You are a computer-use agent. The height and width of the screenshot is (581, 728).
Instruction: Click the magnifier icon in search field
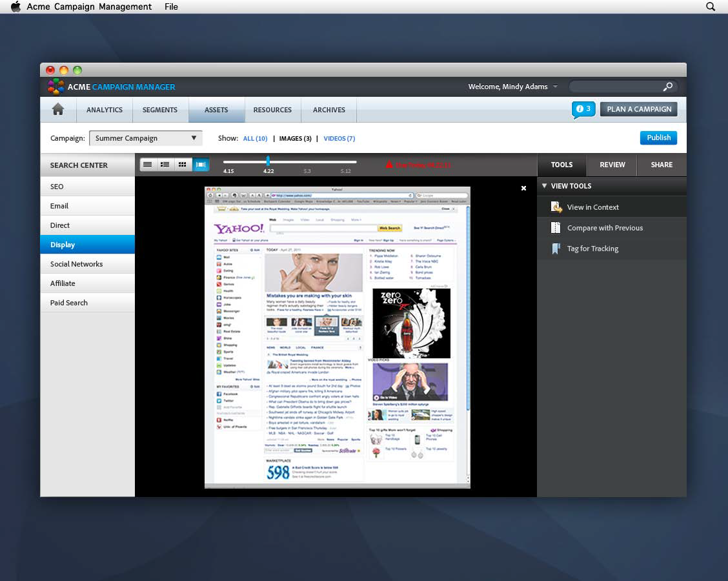click(x=667, y=87)
